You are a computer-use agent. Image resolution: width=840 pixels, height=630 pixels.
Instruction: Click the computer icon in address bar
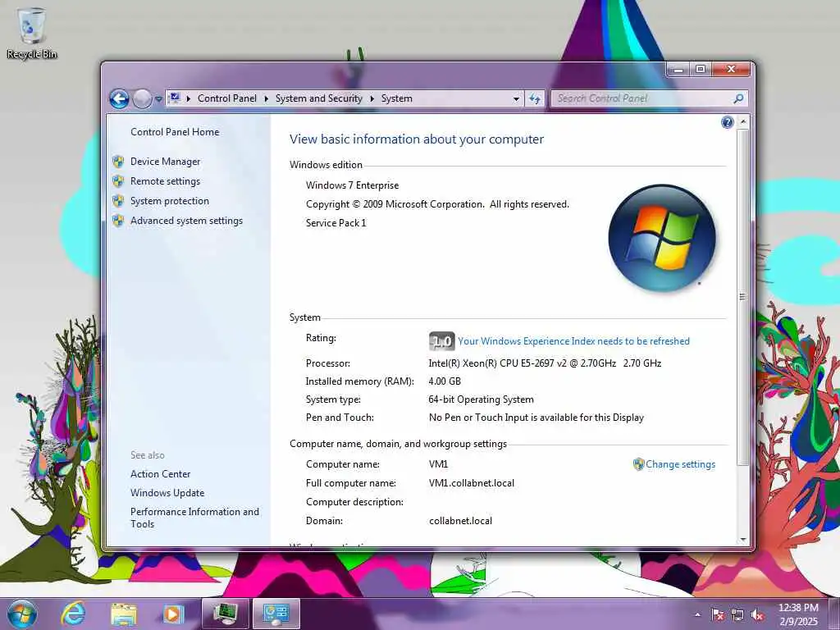pos(174,98)
